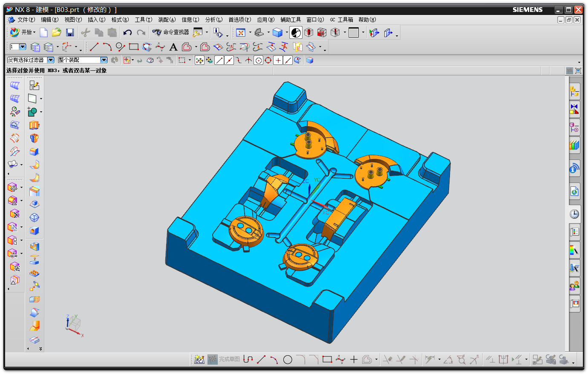This screenshot has width=588, height=374.
Task: Click the Undo arrow icon
Action: [x=127, y=32]
